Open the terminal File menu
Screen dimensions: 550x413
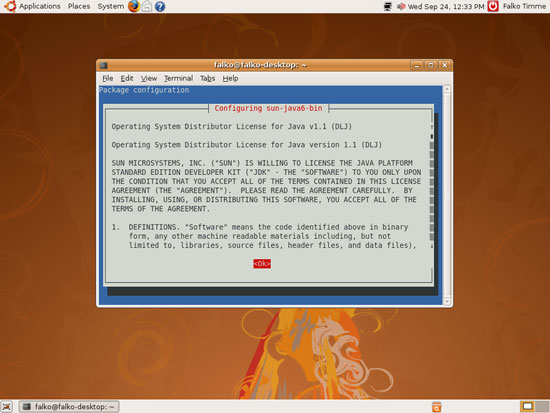tap(108, 78)
